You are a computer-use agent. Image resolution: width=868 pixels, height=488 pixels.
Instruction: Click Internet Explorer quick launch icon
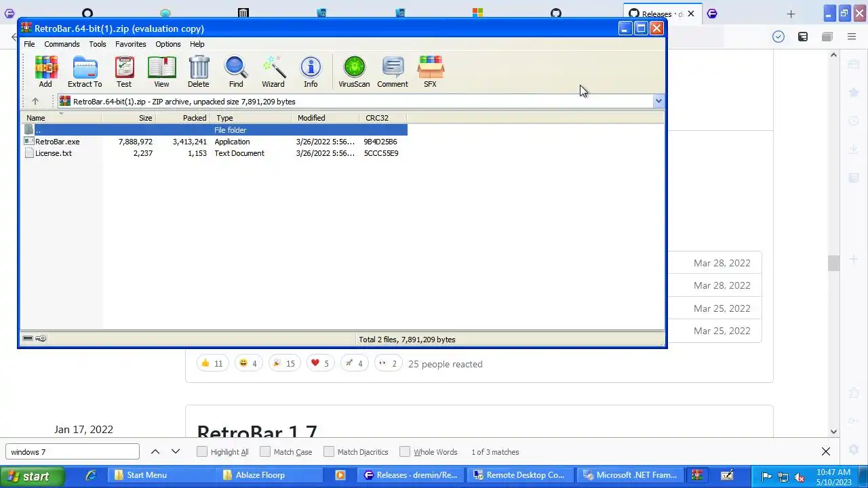pyautogui.click(x=91, y=475)
